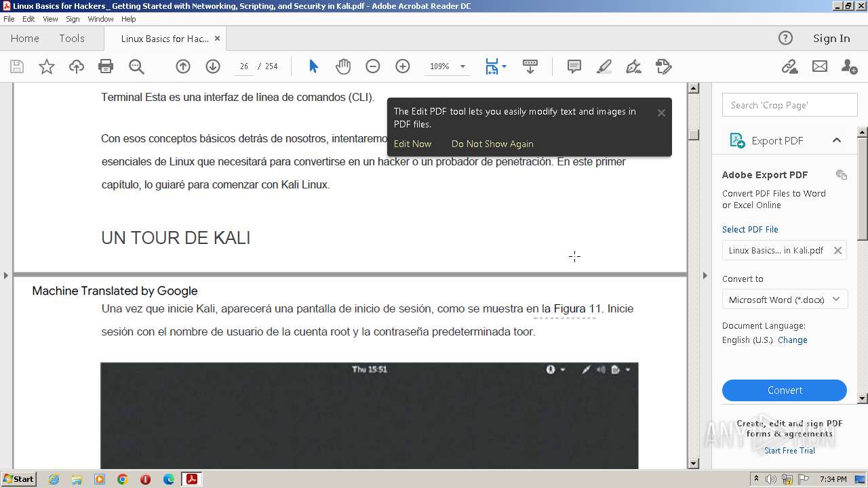Click the Sign In link
This screenshot has height=488, width=868.
click(x=831, y=39)
